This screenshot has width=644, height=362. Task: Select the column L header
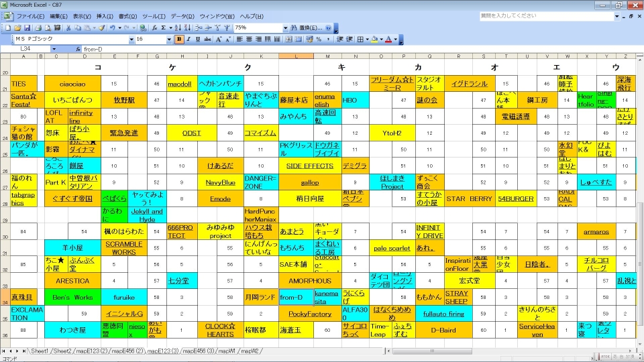(x=296, y=56)
